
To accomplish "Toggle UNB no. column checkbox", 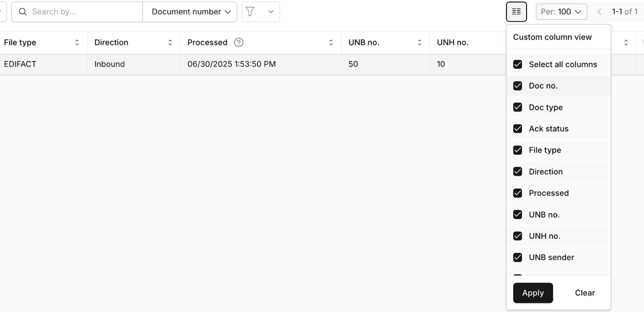I will (x=517, y=215).
